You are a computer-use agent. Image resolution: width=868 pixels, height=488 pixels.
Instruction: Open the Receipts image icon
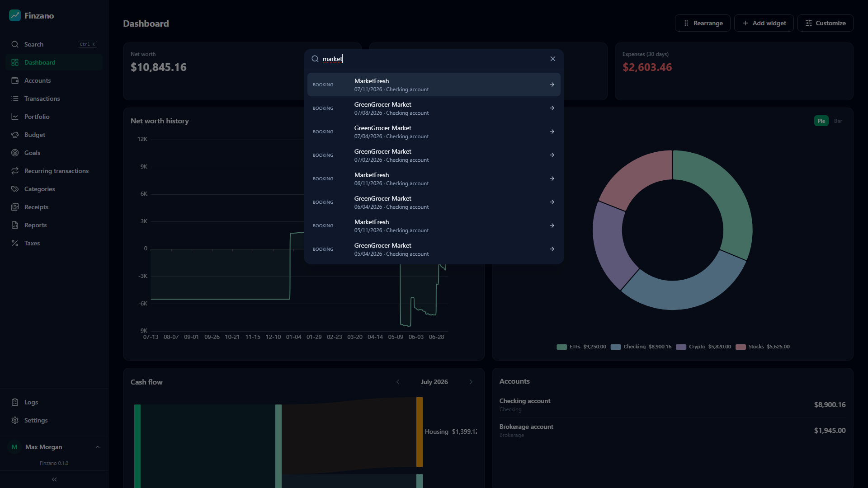[x=15, y=207]
